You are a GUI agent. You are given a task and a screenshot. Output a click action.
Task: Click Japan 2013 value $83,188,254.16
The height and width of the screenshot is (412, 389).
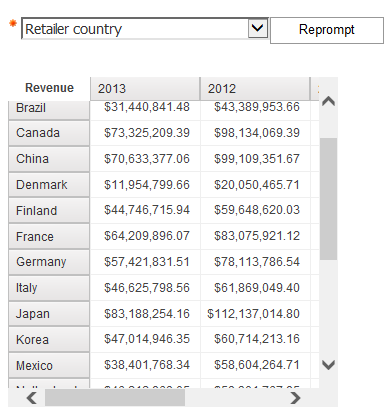click(147, 314)
